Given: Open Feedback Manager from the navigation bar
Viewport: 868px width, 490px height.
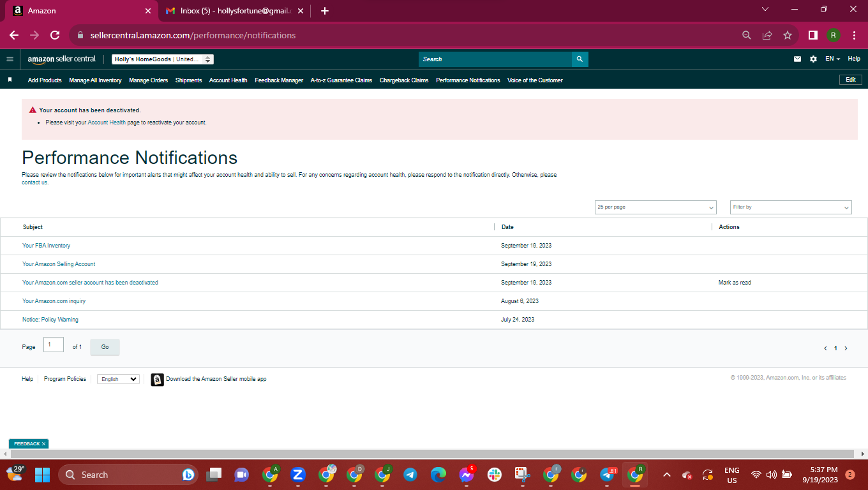Looking at the screenshot, I should (x=279, y=80).
